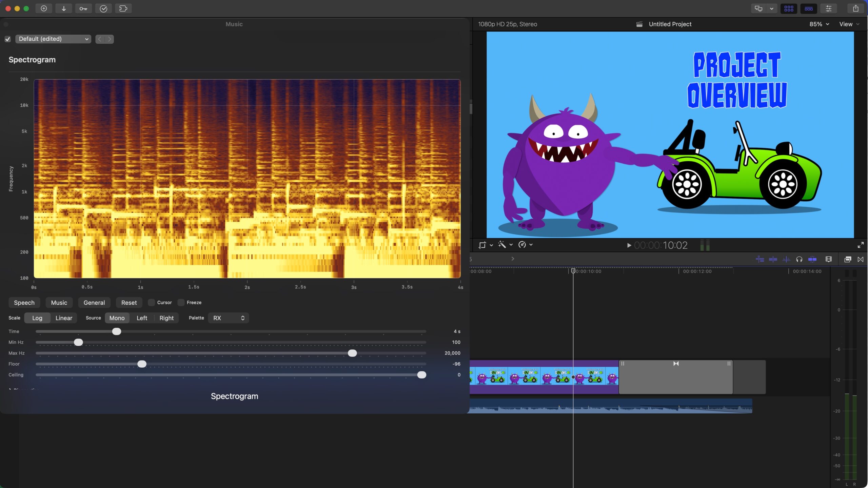This screenshot has height=488, width=868.
Task: Click the expand-to-fullscreen control beside the timecode
Action: tap(861, 245)
